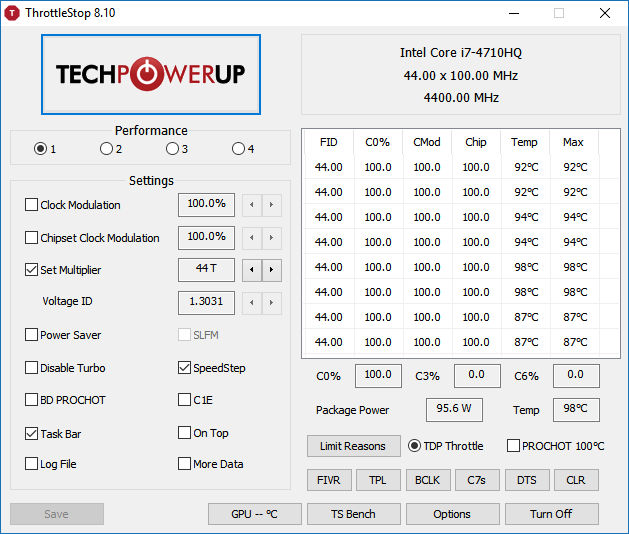Select the TDP Throttle radio button
629x534 pixels.
pyautogui.click(x=414, y=446)
